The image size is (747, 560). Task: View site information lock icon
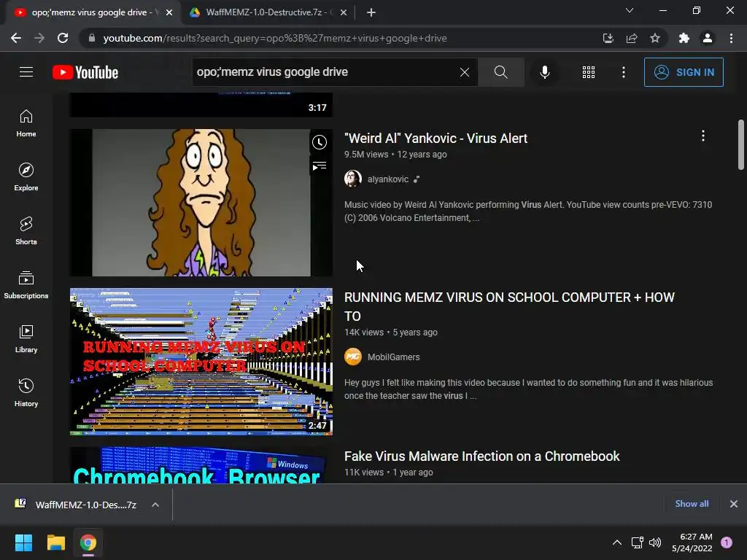pyautogui.click(x=92, y=38)
